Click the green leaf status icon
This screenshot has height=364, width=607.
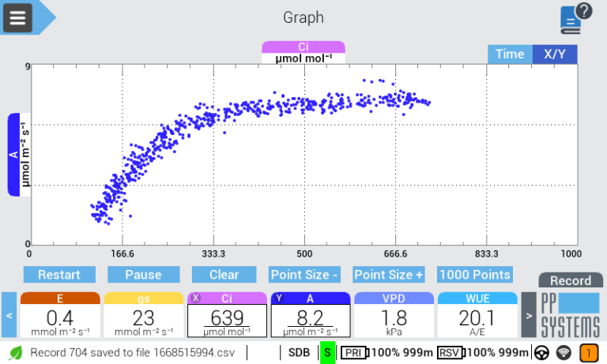[x=15, y=352]
